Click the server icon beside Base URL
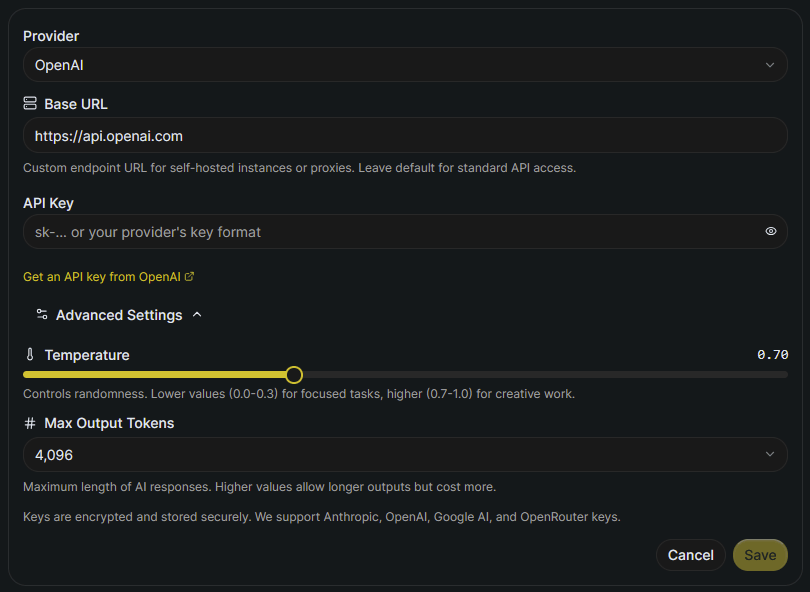 (30, 104)
